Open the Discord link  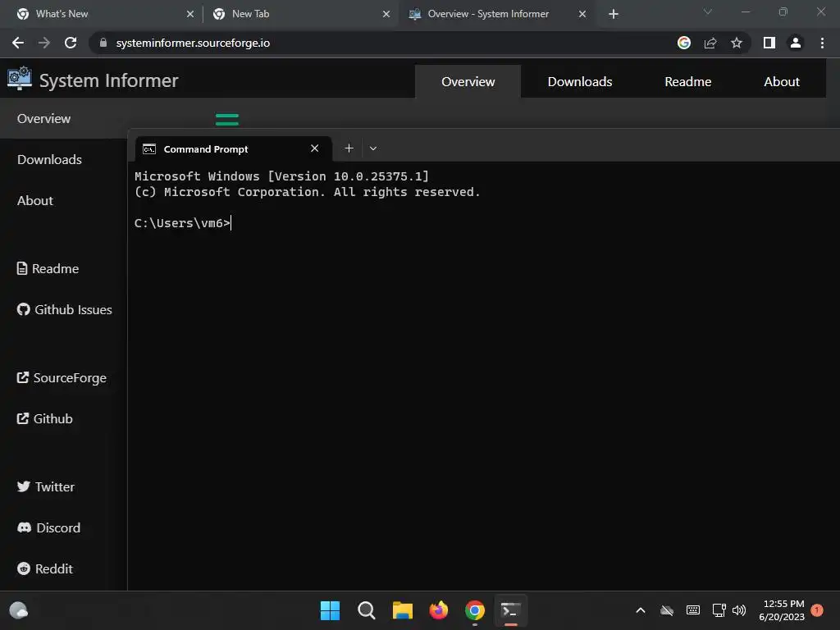(x=48, y=527)
